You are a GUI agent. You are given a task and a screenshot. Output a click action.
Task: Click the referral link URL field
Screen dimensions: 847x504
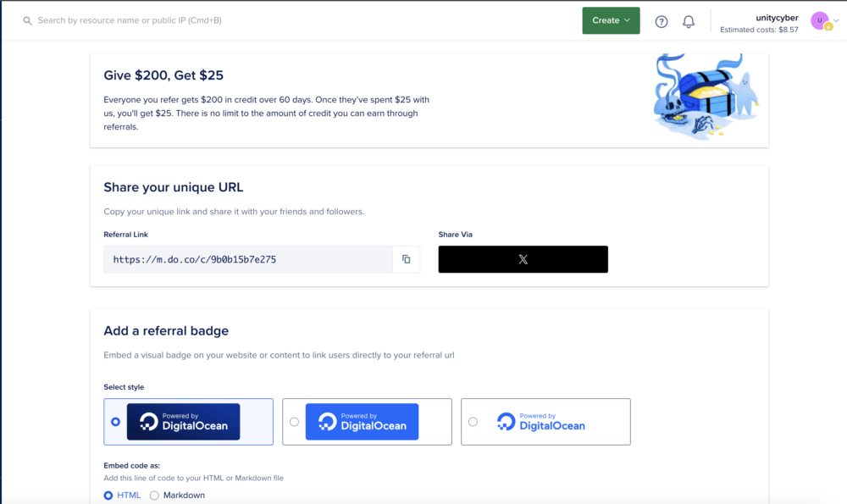pos(247,259)
